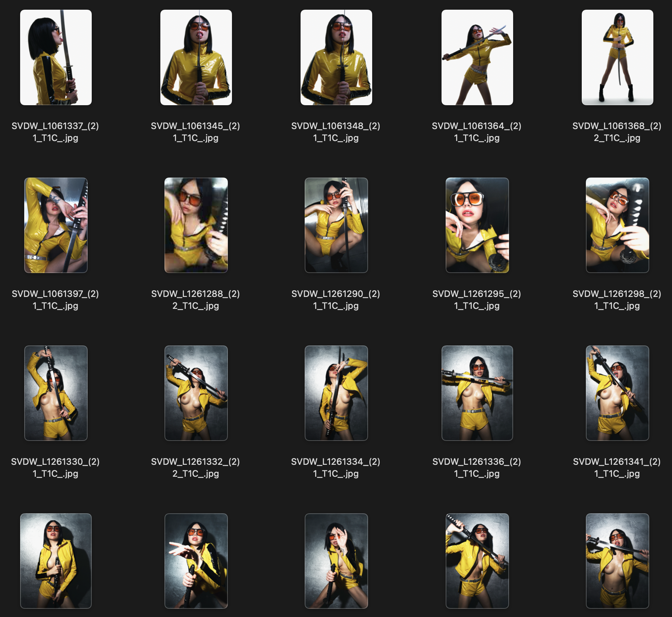The height and width of the screenshot is (617, 672).
Task: Select the thumbnail of SVDW_L1261288_(2)2_T1C_.jpg
Action: tap(196, 225)
